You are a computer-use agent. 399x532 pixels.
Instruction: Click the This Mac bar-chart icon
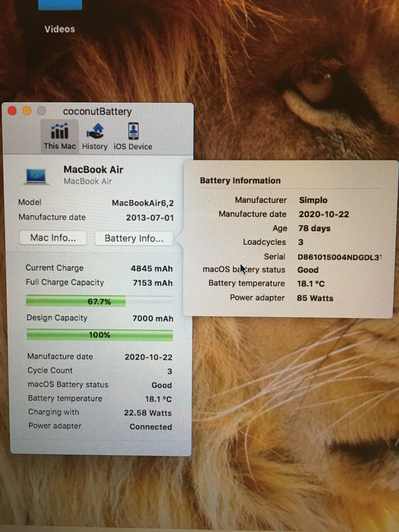coord(59,131)
